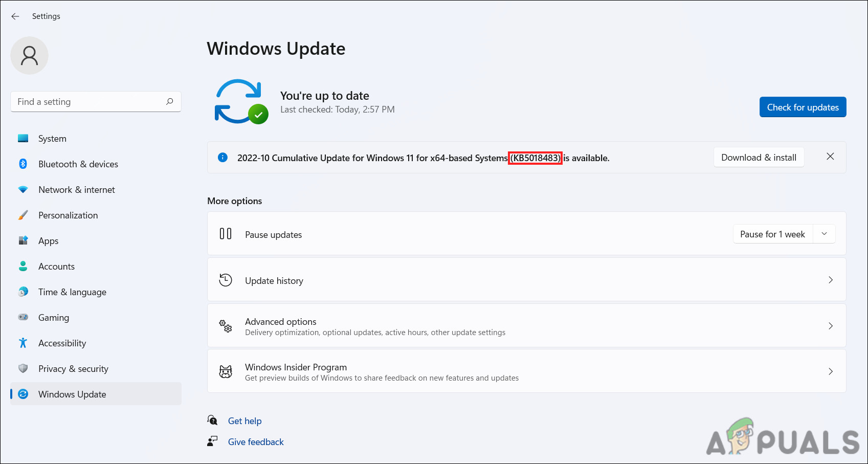The width and height of the screenshot is (868, 464).
Task: Click the search magnifier icon
Action: (x=170, y=101)
